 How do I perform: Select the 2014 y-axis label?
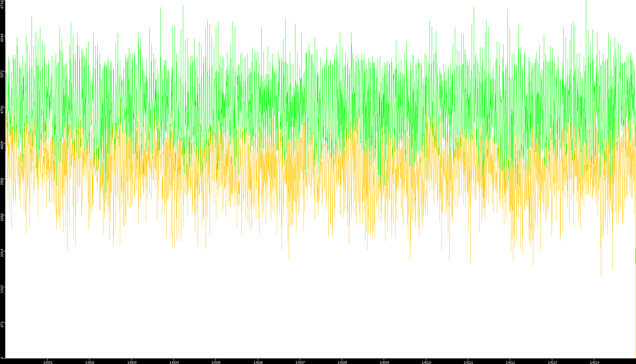2,253
